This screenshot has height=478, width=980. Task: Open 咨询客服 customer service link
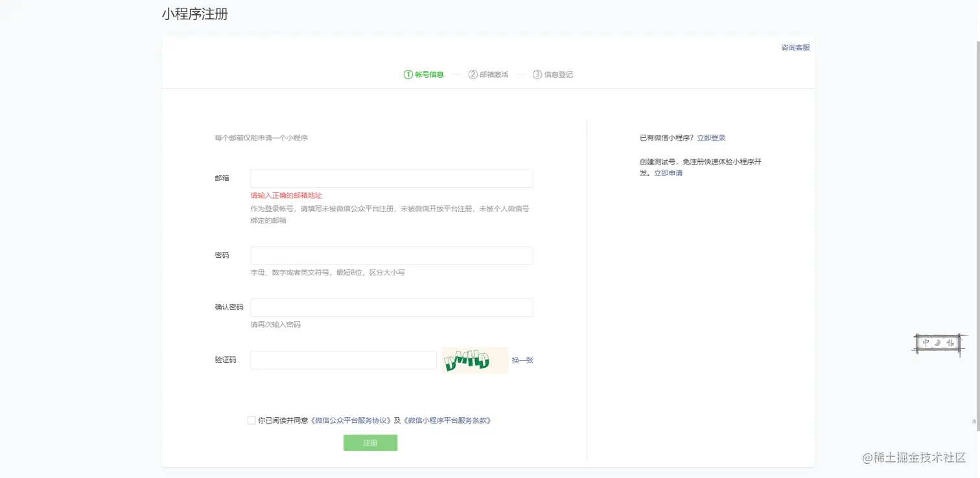[795, 47]
